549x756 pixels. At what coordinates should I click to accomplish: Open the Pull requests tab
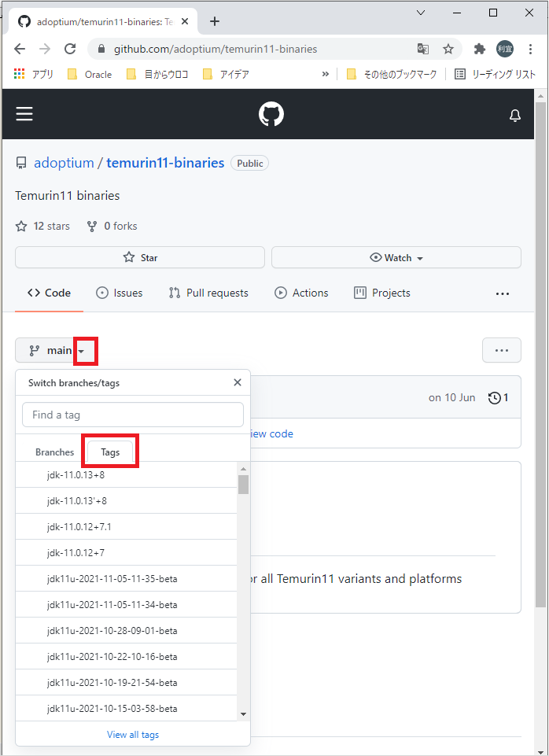point(208,293)
